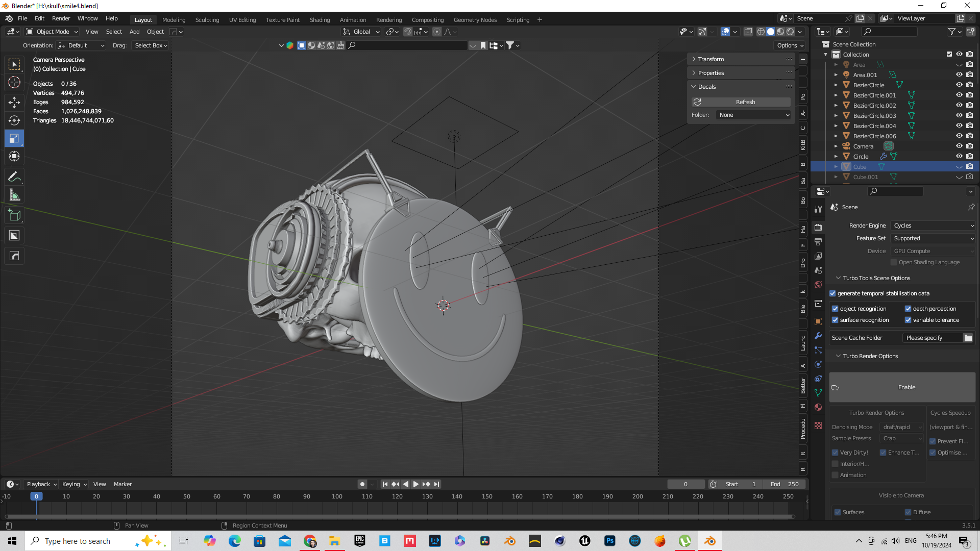Activate the Scale tool
The image size is (980, 551).
click(14, 138)
